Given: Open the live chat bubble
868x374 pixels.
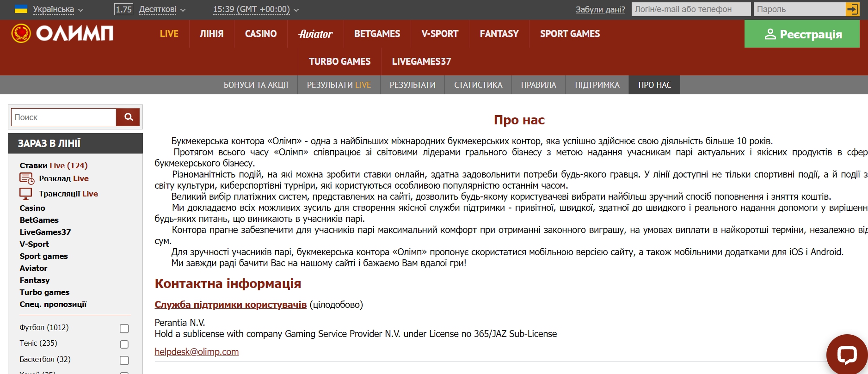Looking at the screenshot, I should [847, 355].
